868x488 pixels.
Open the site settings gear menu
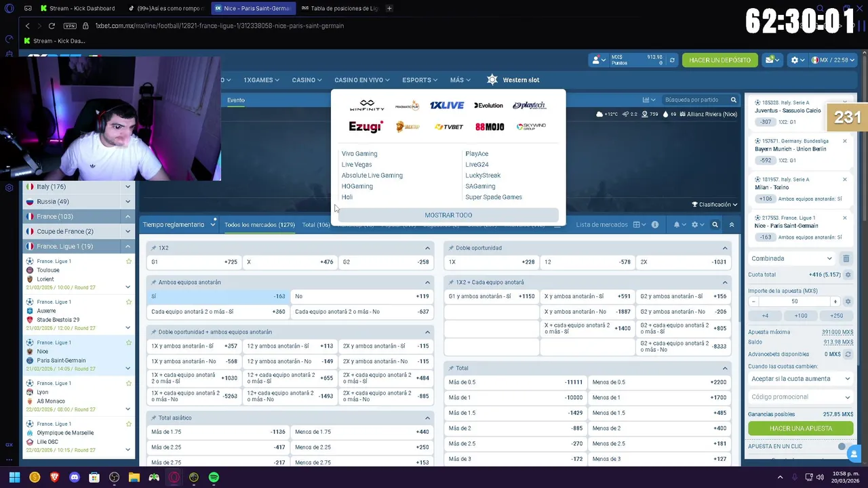[x=797, y=60]
